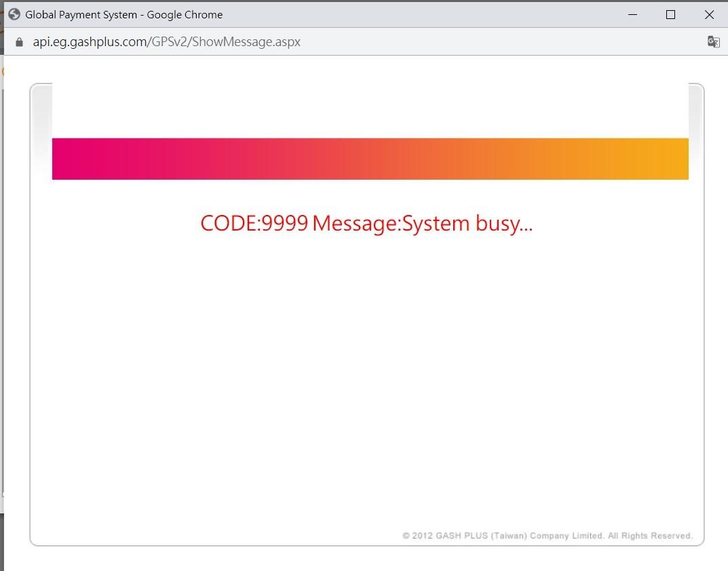Click the pink end of the gradient banner
Viewport: 728px width, 571px height.
click(68, 159)
